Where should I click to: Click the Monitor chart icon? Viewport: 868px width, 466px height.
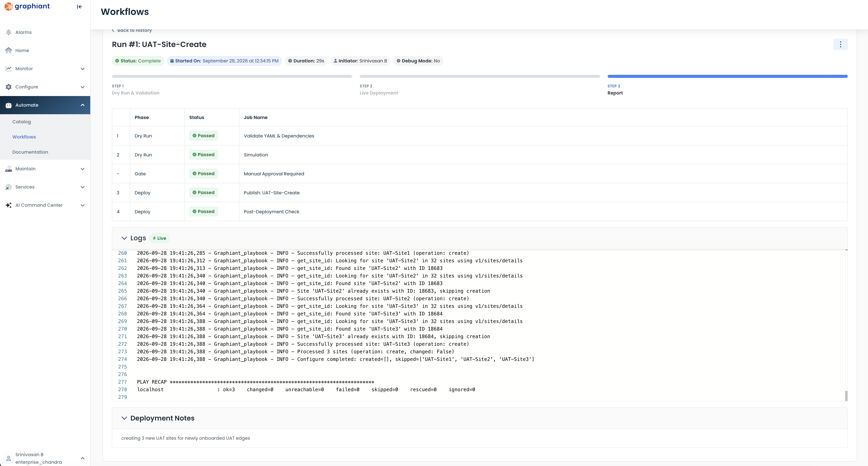point(9,69)
